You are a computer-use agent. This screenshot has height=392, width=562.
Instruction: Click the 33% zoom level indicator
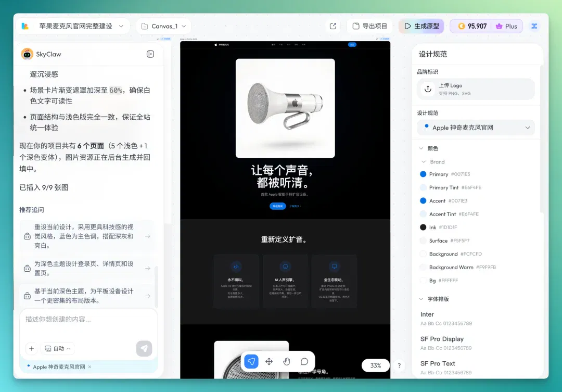click(376, 365)
